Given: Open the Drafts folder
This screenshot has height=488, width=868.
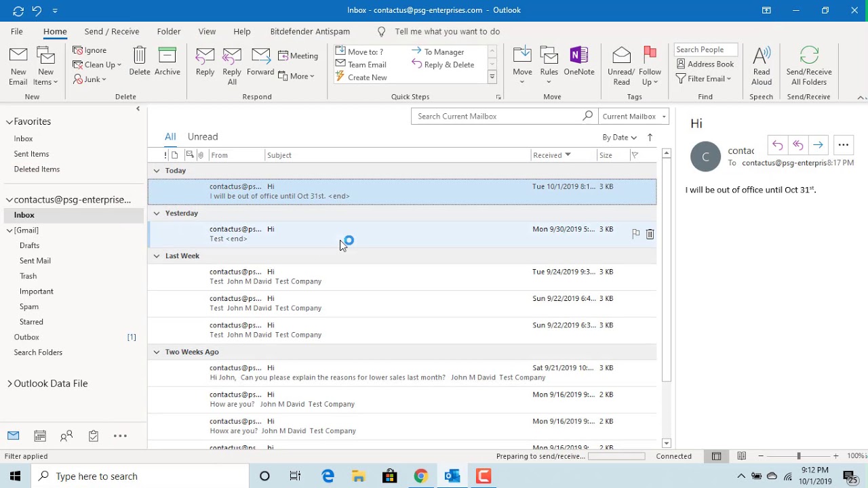Looking at the screenshot, I should click(x=29, y=245).
